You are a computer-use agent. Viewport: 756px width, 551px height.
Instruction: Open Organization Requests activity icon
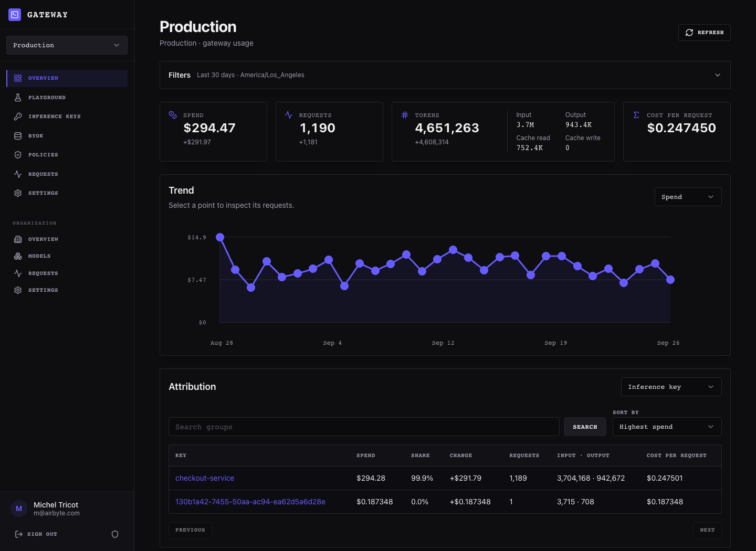click(x=18, y=273)
